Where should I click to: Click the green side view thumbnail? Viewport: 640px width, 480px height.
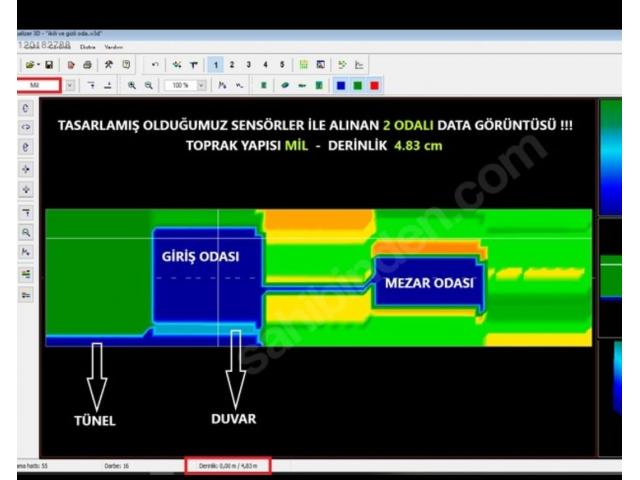(x=611, y=277)
